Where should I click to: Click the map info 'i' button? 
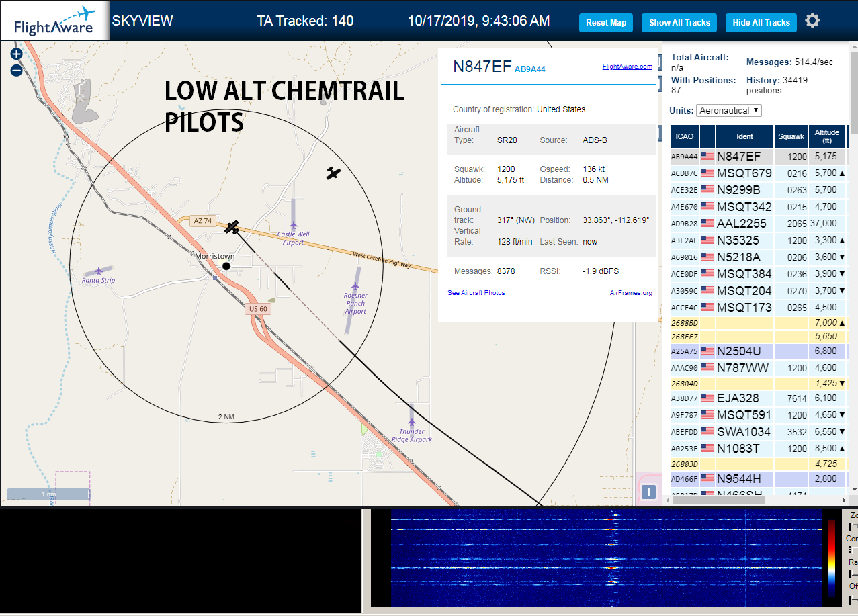click(648, 492)
